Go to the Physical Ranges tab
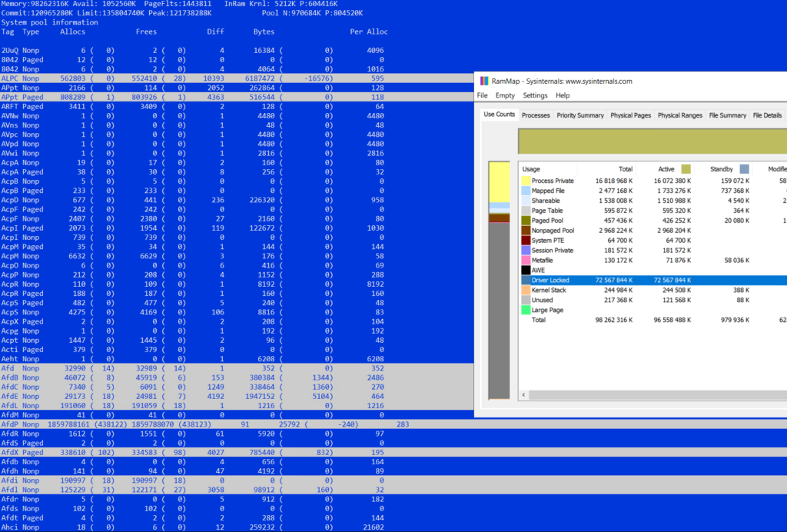 coord(679,115)
